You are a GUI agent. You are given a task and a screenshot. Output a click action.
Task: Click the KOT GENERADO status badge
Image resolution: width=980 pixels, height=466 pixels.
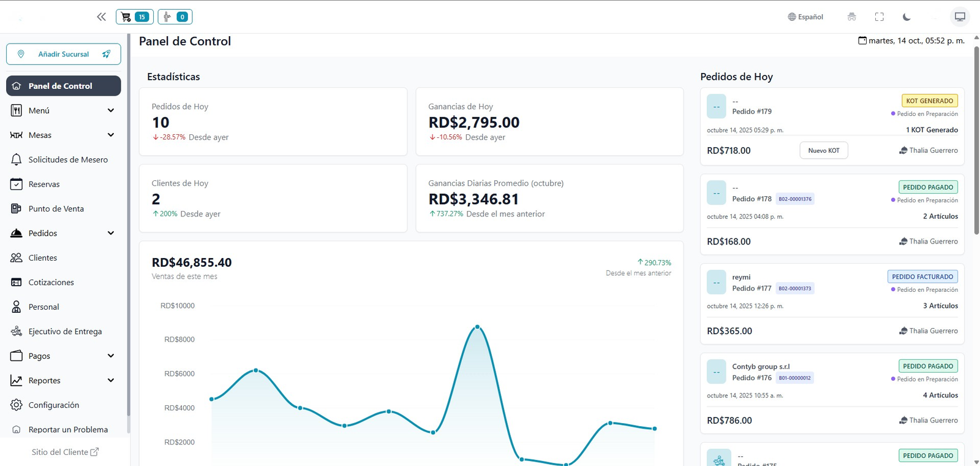(x=930, y=101)
